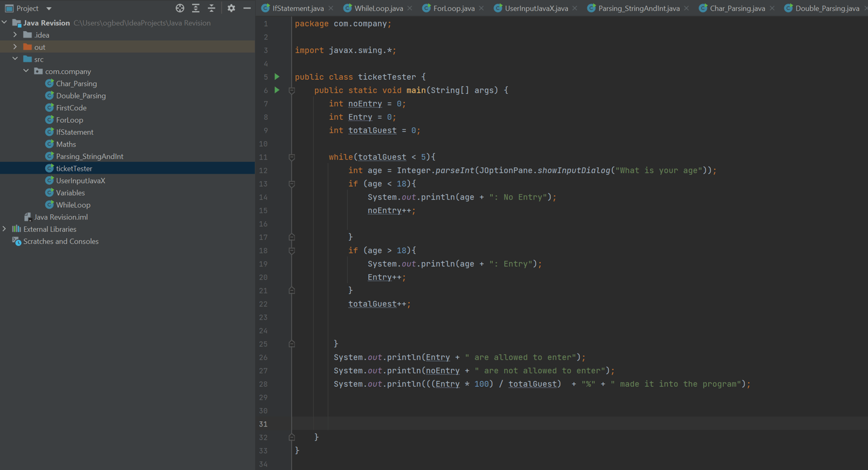Image resolution: width=868 pixels, height=470 pixels.
Task: Close the Char_Parsing.java tab
Action: coord(772,8)
